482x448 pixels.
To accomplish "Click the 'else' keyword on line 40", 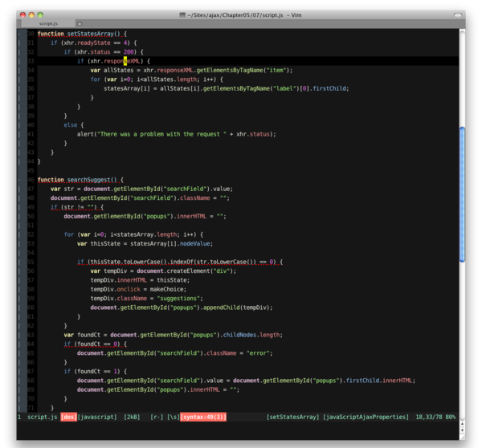I will pos(71,125).
